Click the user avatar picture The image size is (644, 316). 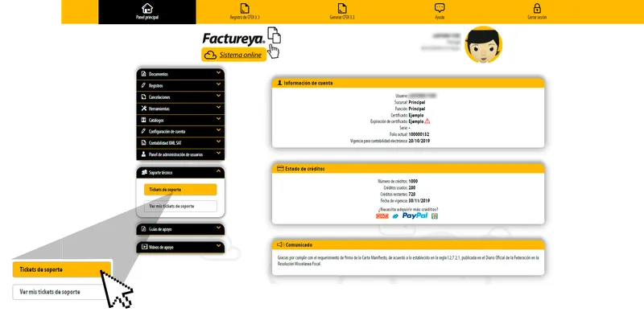pyautogui.click(x=484, y=45)
